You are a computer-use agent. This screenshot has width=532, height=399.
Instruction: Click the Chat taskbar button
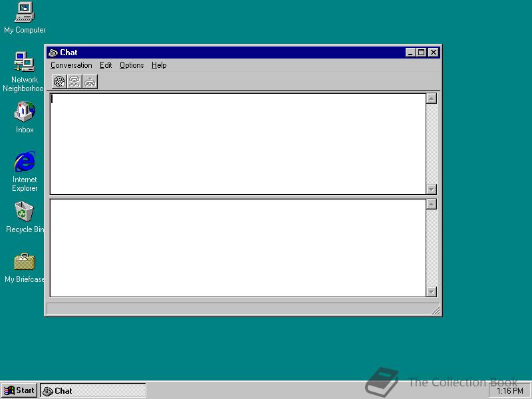click(93, 390)
